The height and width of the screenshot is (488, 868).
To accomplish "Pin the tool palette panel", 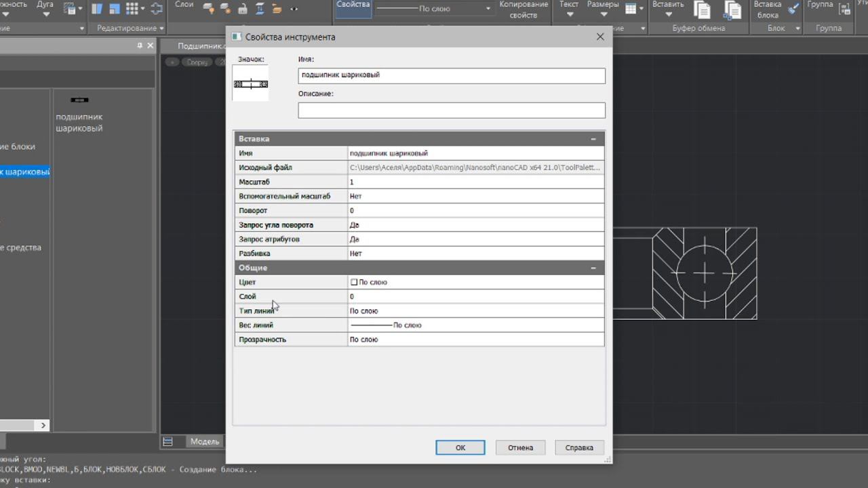I will [140, 45].
